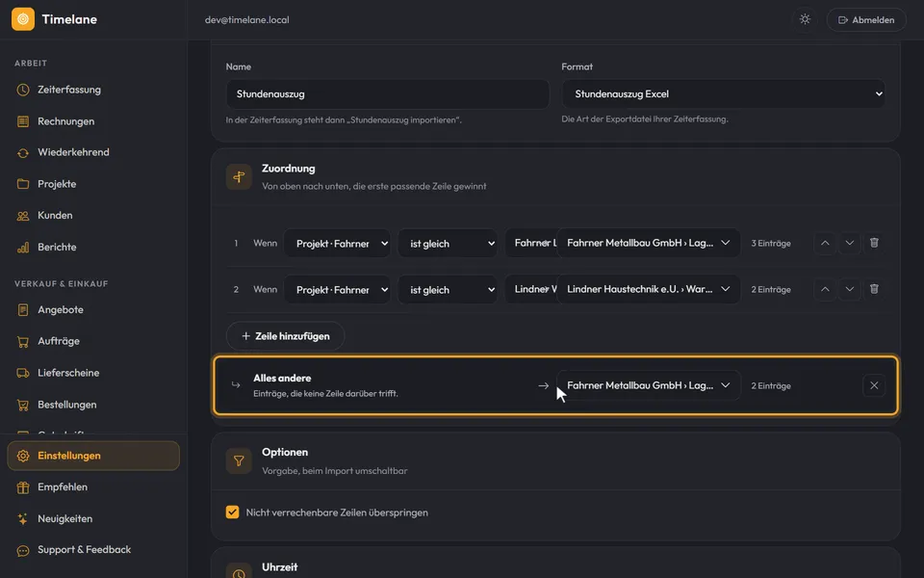The width and height of the screenshot is (924, 578).
Task: Click the Uhrzeit clock icon
Action: pyautogui.click(x=239, y=573)
